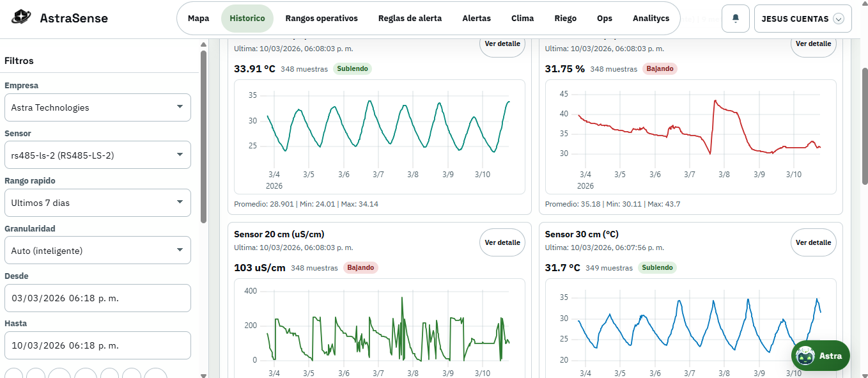Viewport: 868px width, 378px height.
Task: Click the main page vertical scrollbar
Action: coord(864,128)
